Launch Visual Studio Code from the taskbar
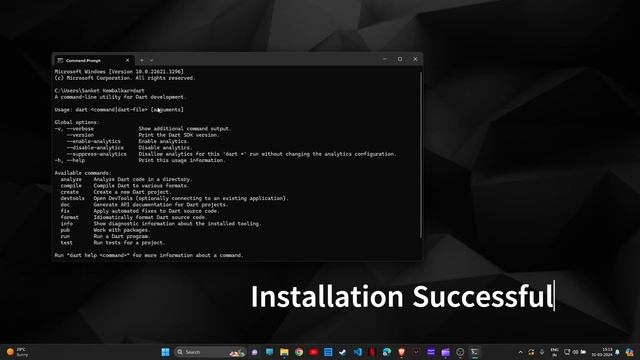This screenshot has width=640, height=360. (x=358, y=352)
